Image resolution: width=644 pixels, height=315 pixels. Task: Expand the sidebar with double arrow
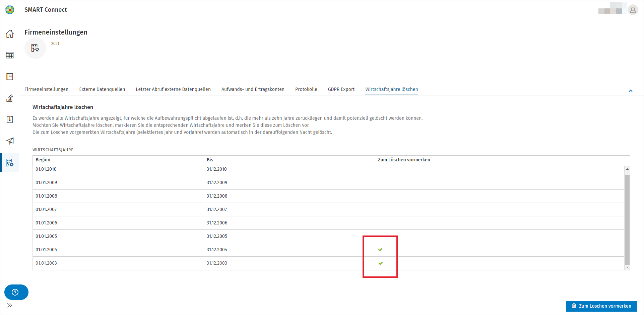pos(10,305)
